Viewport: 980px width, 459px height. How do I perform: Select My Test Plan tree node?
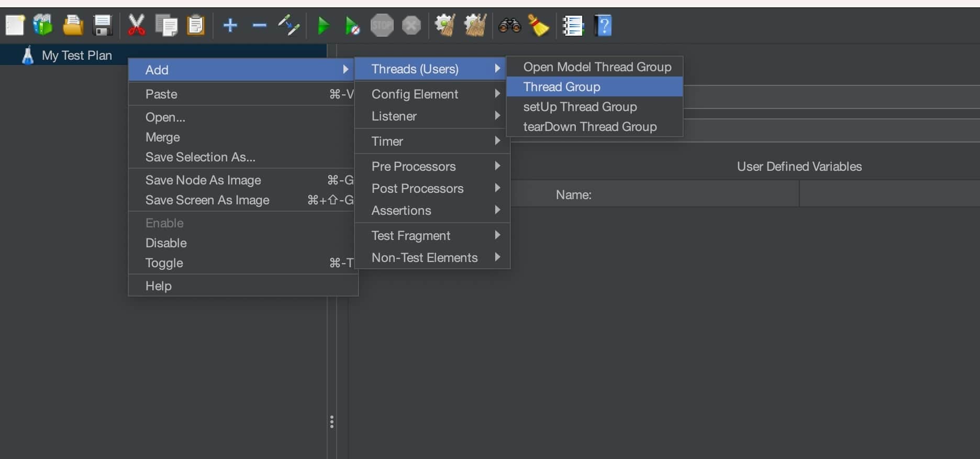tap(77, 55)
